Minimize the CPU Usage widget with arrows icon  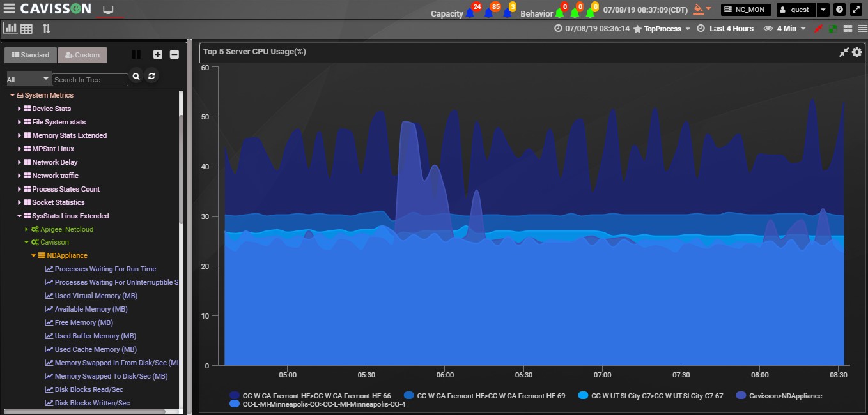844,52
